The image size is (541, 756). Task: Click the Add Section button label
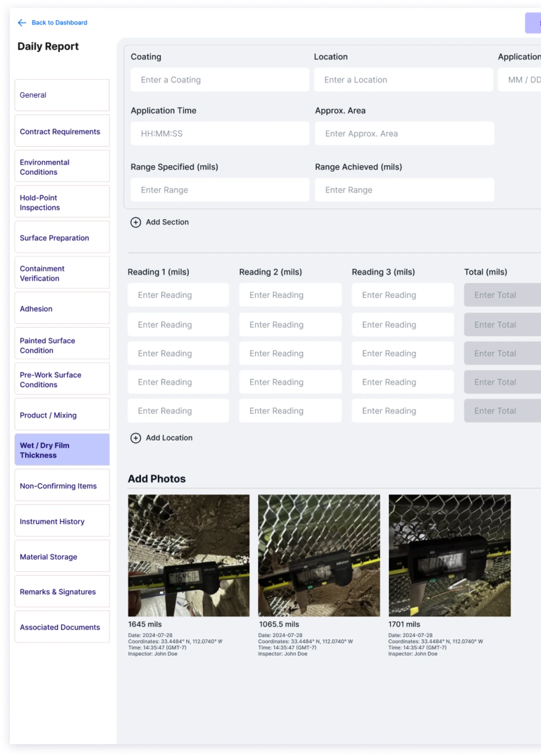(167, 222)
